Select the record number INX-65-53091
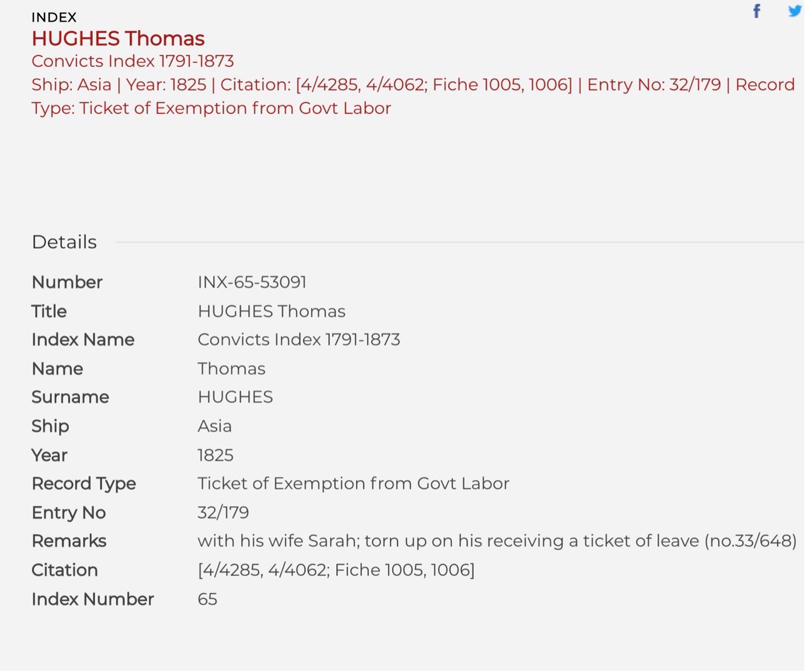Screen dimensions: 806x672 [252, 282]
